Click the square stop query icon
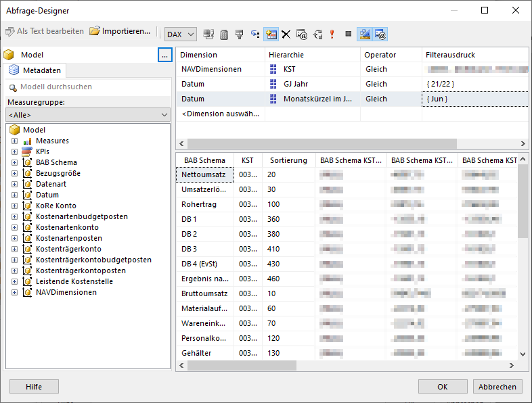 (x=348, y=34)
